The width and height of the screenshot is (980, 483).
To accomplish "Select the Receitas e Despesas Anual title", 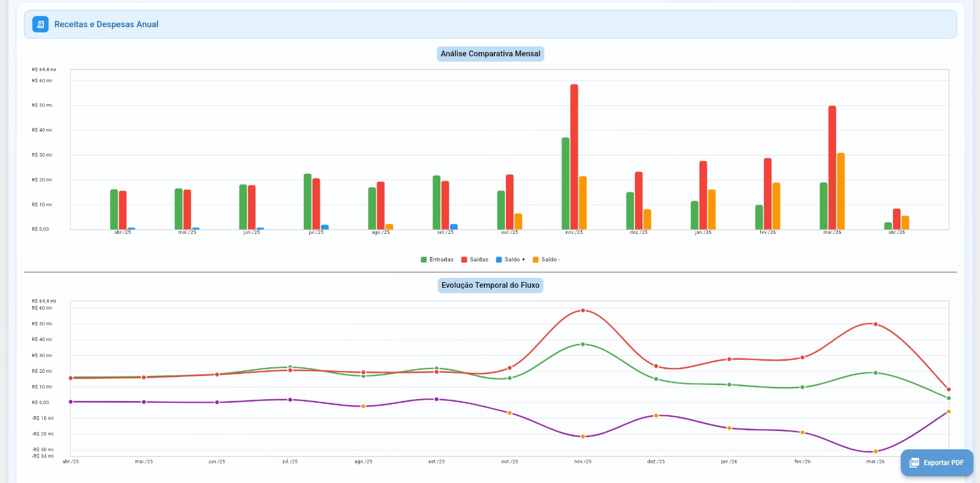I will tap(106, 24).
